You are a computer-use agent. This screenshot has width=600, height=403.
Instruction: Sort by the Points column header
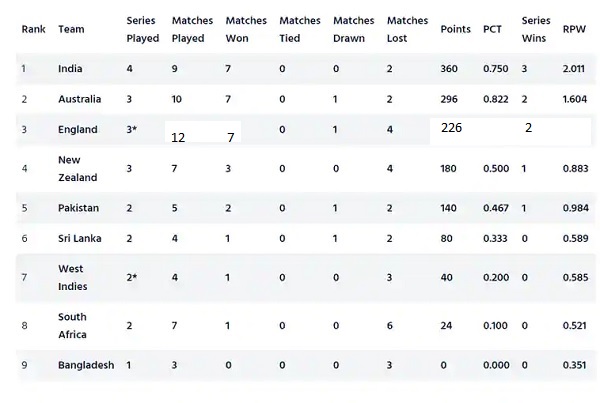click(x=455, y=29)
